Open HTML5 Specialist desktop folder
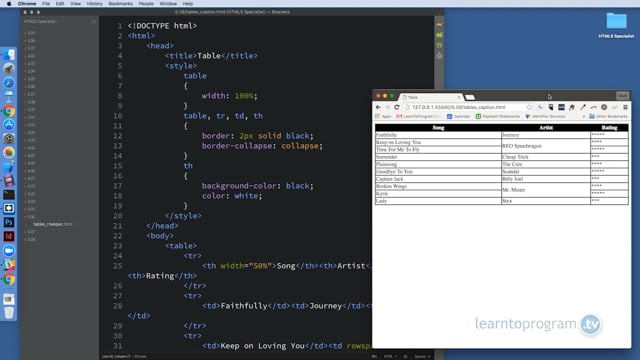 click(x=616, y=24)
